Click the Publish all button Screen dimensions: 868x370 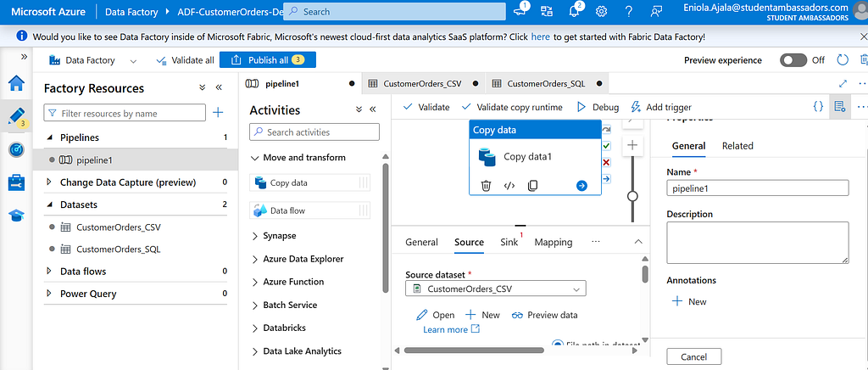(267, 59)
